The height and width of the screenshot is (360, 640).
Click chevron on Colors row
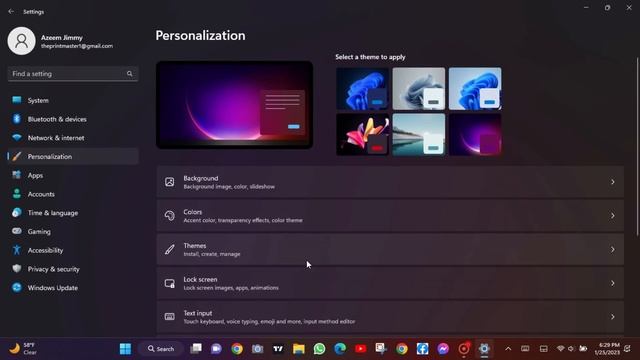613,216
